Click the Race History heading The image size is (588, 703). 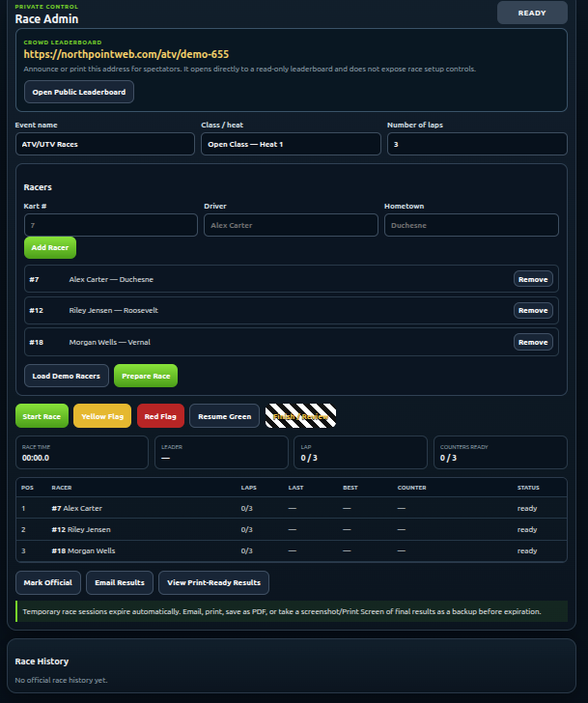[42, 661]
